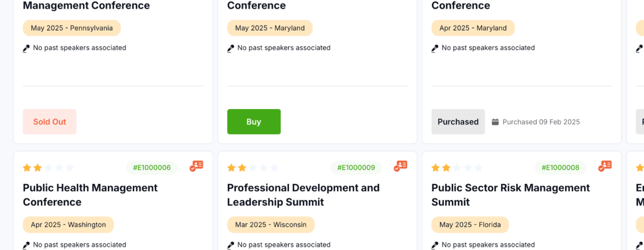Click the microphone icon in the Washington card

point(26,245)
